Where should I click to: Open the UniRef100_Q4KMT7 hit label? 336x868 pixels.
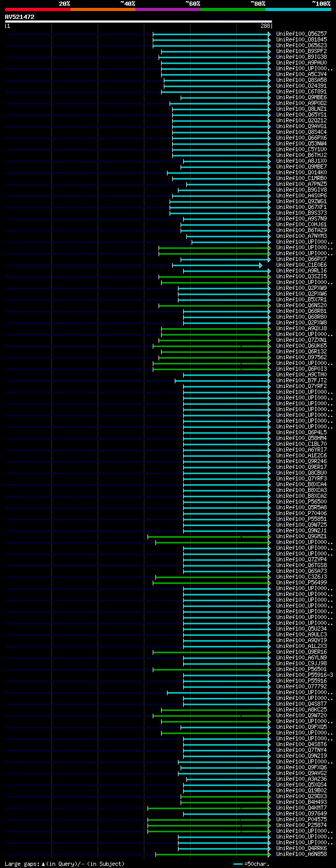pos(301,808)
